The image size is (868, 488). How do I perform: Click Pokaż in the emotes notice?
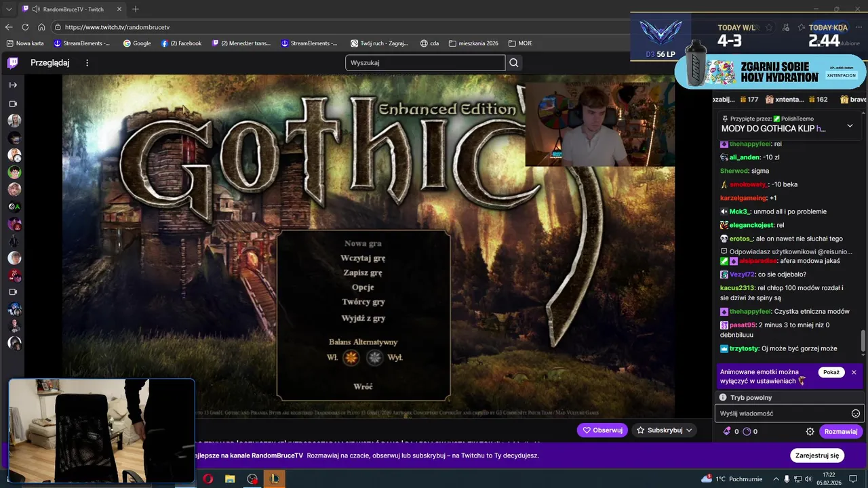pos(831,372)
